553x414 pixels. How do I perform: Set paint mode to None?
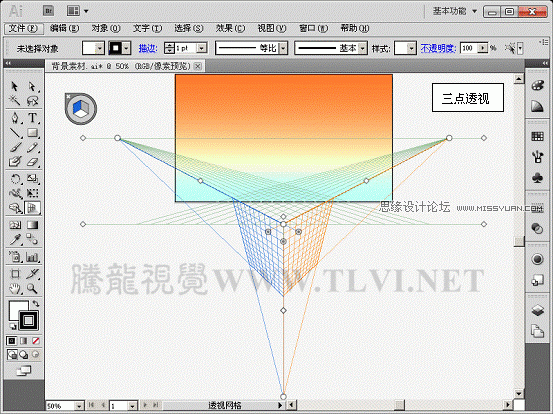[x=36, y=341]
